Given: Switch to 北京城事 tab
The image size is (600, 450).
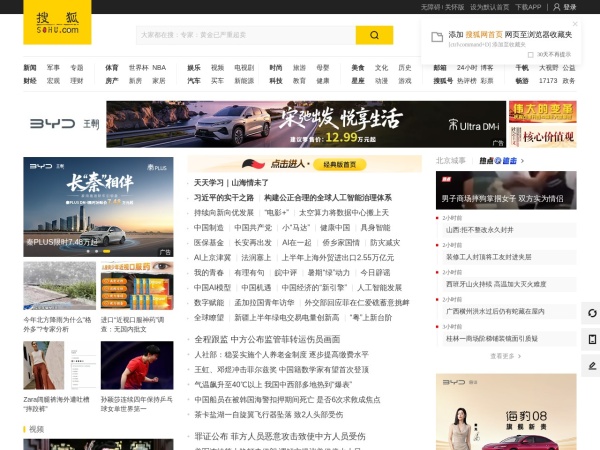Looking at the screenshot, I should 451,161.
